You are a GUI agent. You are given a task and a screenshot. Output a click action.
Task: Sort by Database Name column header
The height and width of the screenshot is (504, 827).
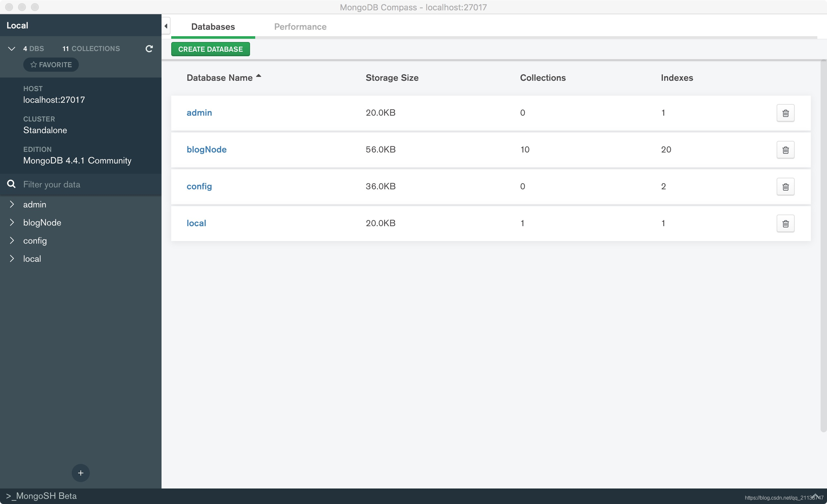pos(220,78)
